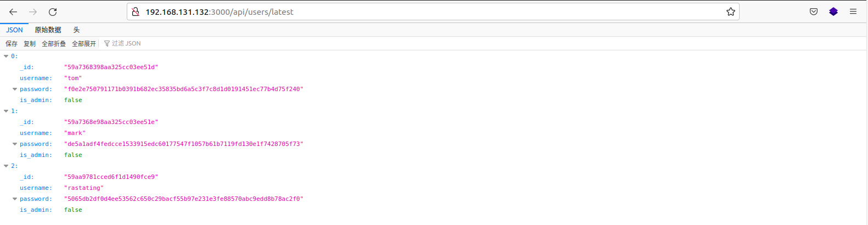Screen dimensions: 868x225
Task: Save the JSON with 保存
Action: (x=12, y=43)
